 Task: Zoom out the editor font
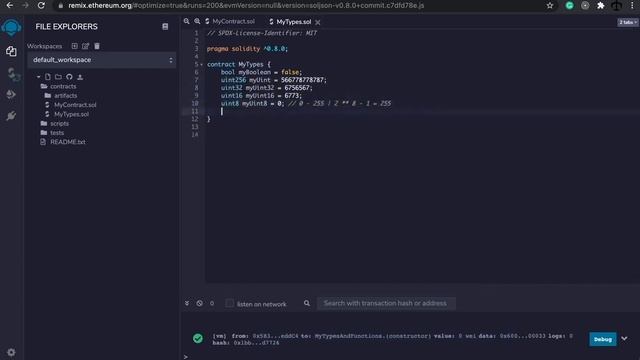pos(187,21)
